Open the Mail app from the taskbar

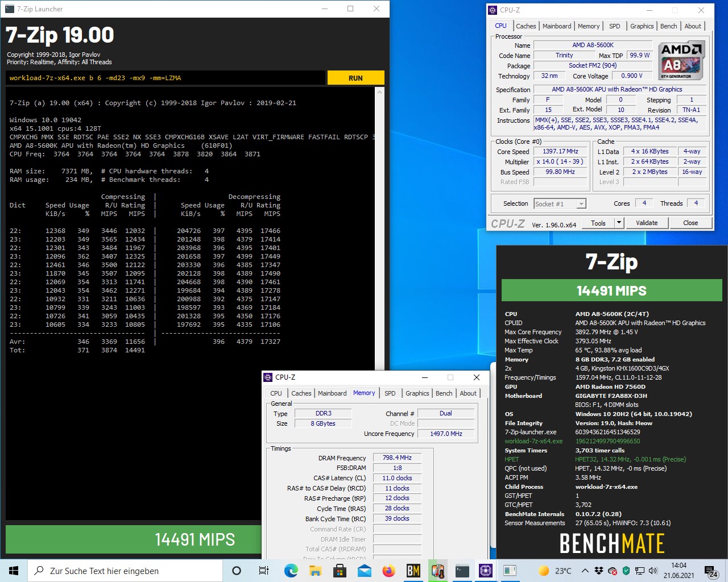365,571
